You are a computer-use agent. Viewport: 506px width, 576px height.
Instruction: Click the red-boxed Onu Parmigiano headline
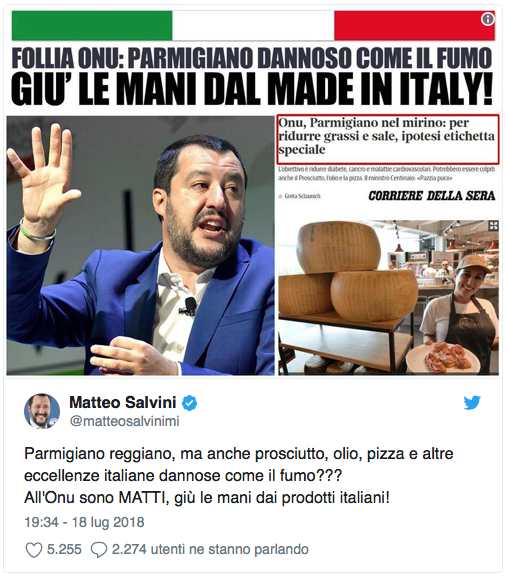(x=388, y=139)
